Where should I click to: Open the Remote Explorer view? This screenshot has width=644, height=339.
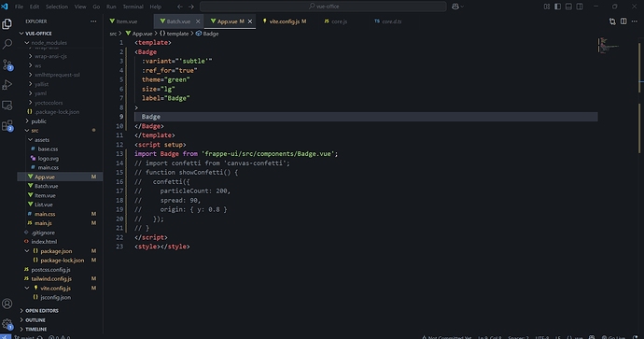point(7,106)
